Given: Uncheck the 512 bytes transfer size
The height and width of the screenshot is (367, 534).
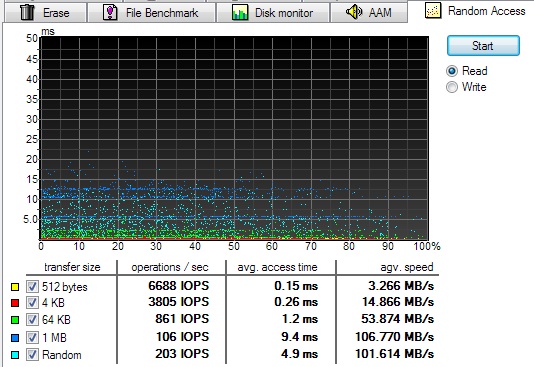Looking at the screenshot, I should tap(32, 286).
